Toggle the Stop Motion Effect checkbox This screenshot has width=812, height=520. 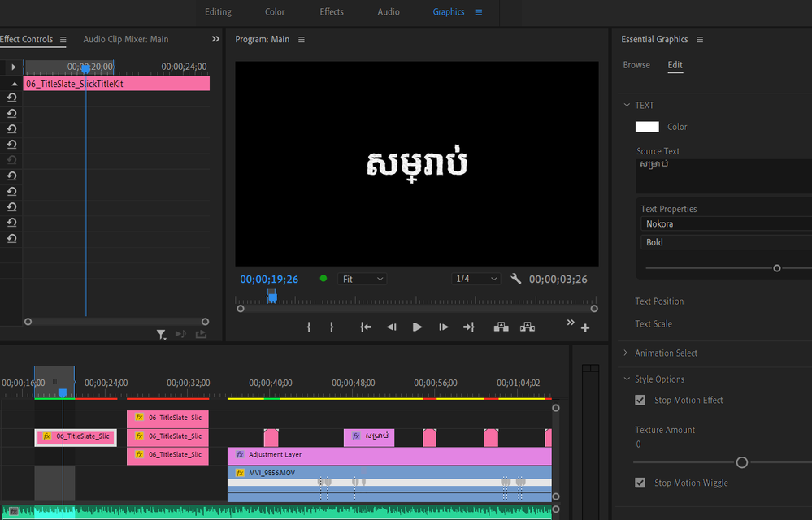[640, 400]
